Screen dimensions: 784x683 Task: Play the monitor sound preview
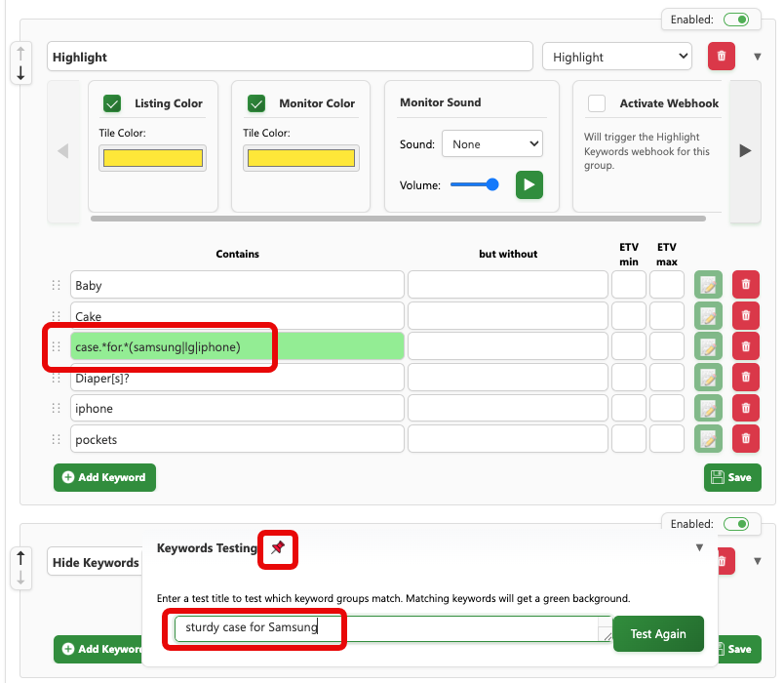(529, 184)
